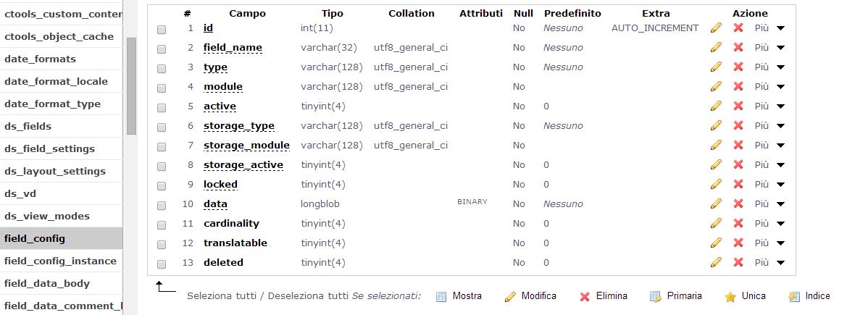The width and height of the screenshot is (868, 315).
Task: Open Più dropdown arrow for active row
Action: click(780, 106)
